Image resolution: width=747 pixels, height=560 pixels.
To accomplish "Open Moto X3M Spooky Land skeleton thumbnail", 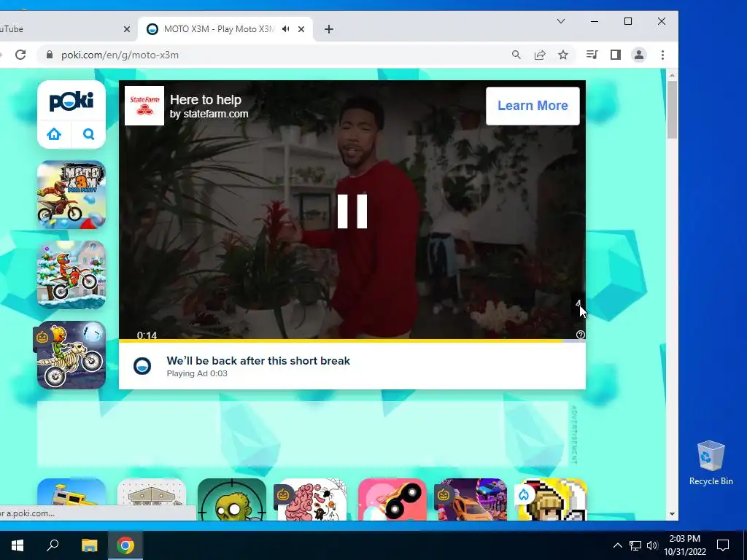I will coord(71,355).
